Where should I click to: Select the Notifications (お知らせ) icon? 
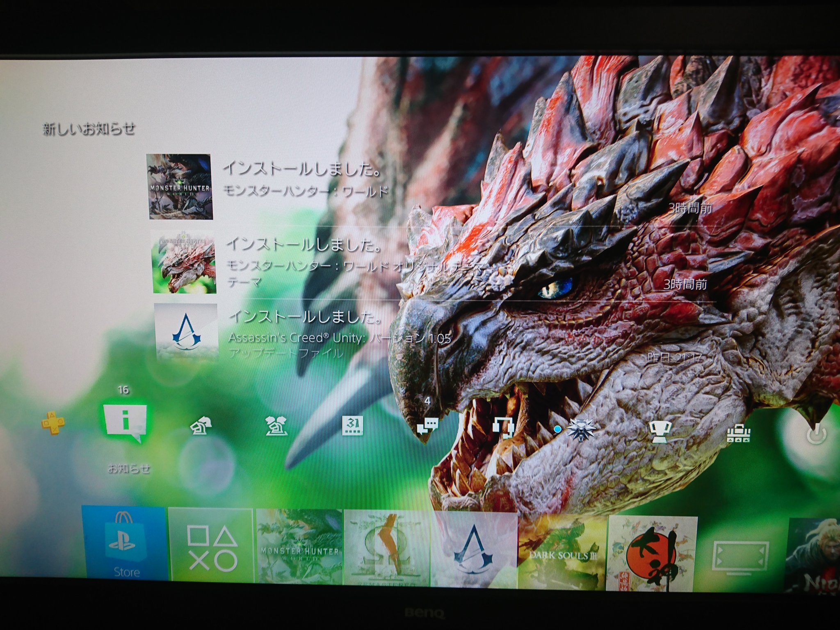125,422
